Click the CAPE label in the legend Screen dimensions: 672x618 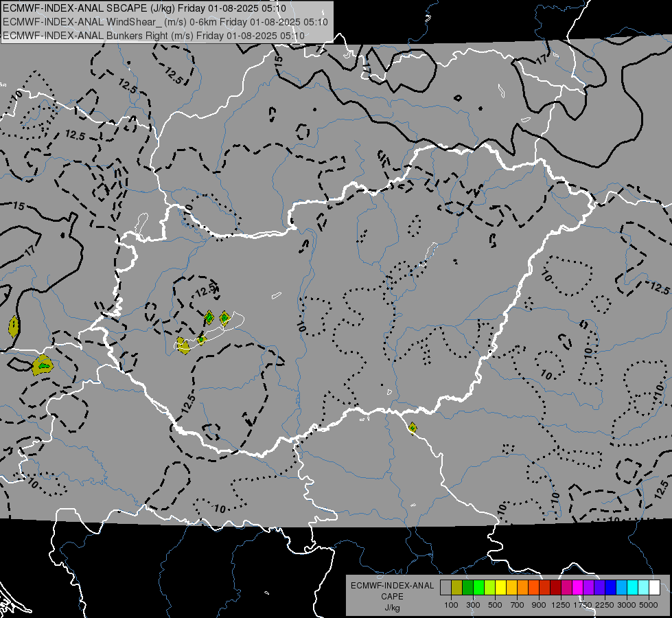coord(392,597)
